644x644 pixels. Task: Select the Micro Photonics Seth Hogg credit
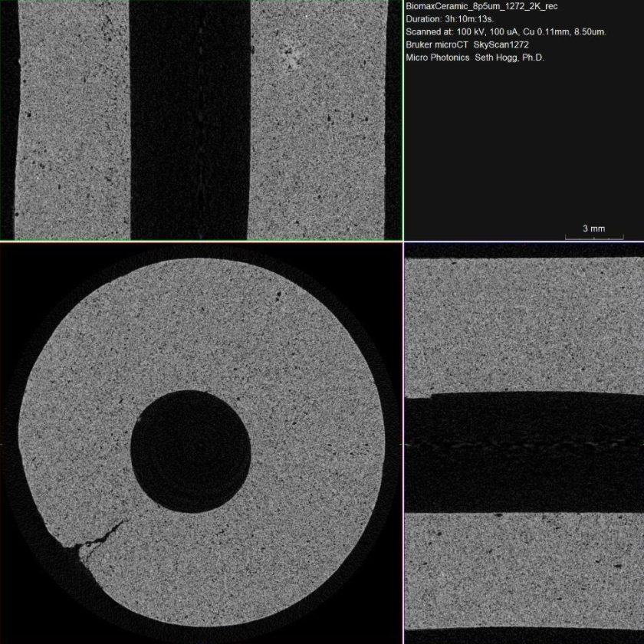pyautogui.click(x=475, y=58)
